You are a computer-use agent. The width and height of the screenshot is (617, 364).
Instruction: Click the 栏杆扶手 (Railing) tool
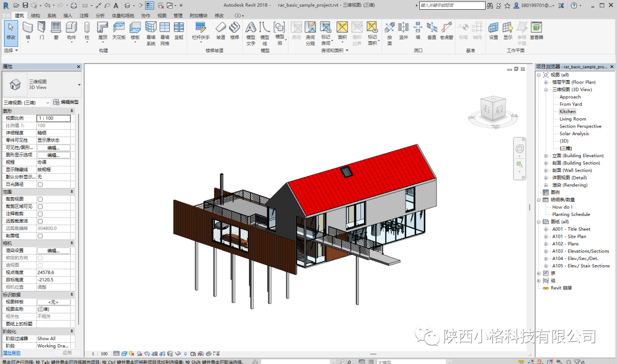(201, 30)
